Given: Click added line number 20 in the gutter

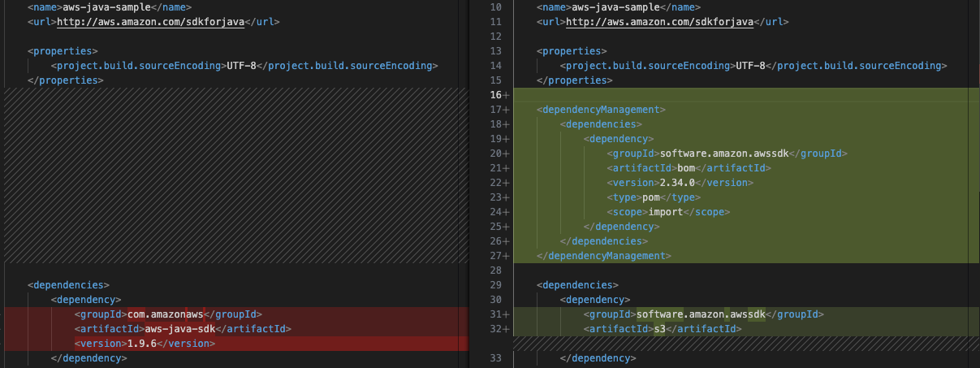Looking at the screenshot, I should coord(496,154).
